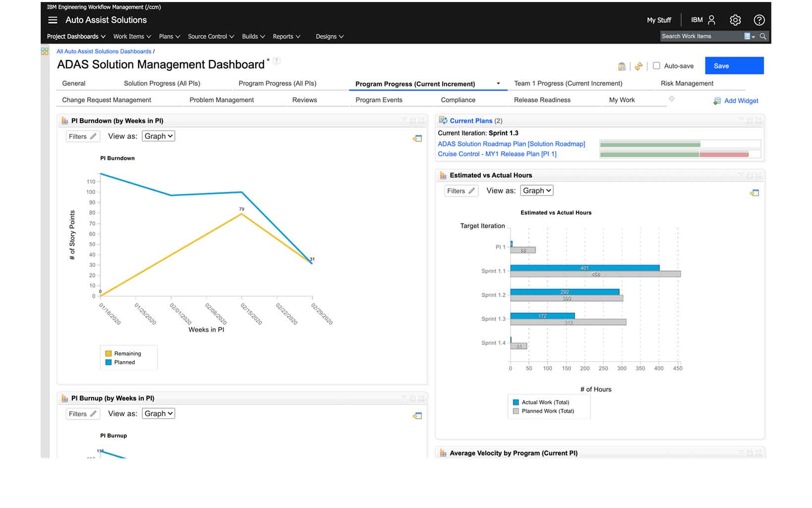812x508 pixels.
Task: Open the hamburger navigation menu
Action: (53, 20)
